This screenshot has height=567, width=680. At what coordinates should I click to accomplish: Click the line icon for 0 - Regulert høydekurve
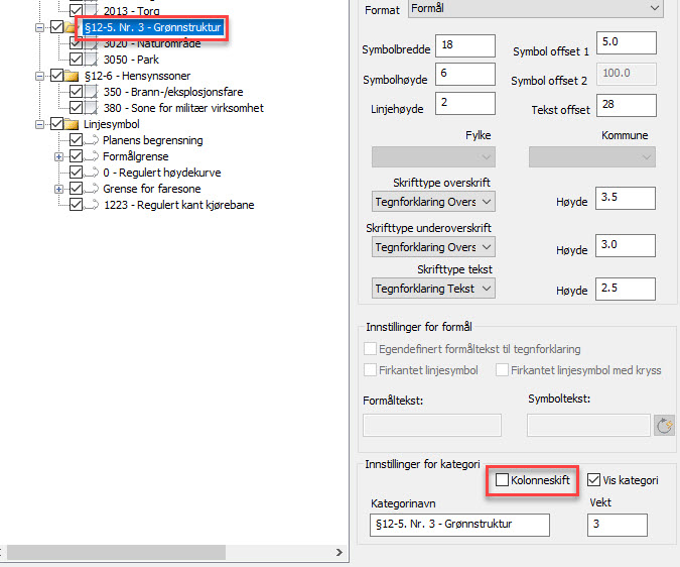coord(92,173)
